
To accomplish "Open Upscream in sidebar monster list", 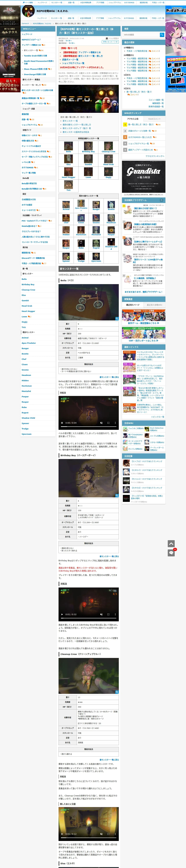I will point(26,434).
